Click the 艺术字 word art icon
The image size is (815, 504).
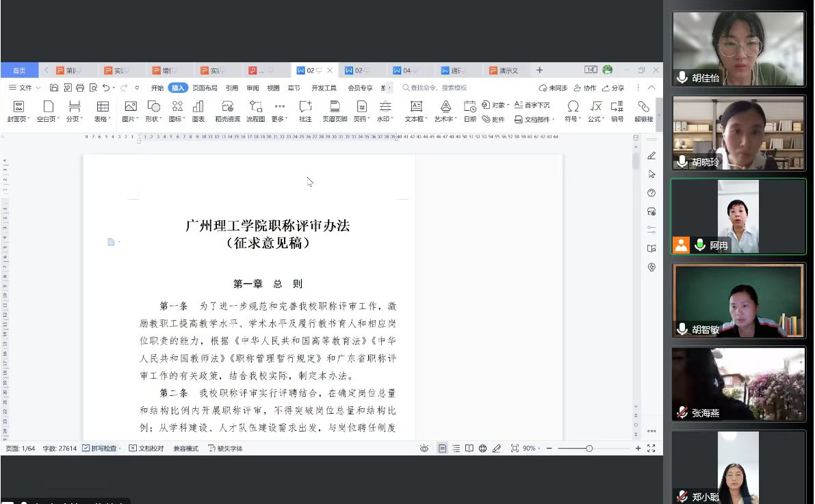click(445, 107)
